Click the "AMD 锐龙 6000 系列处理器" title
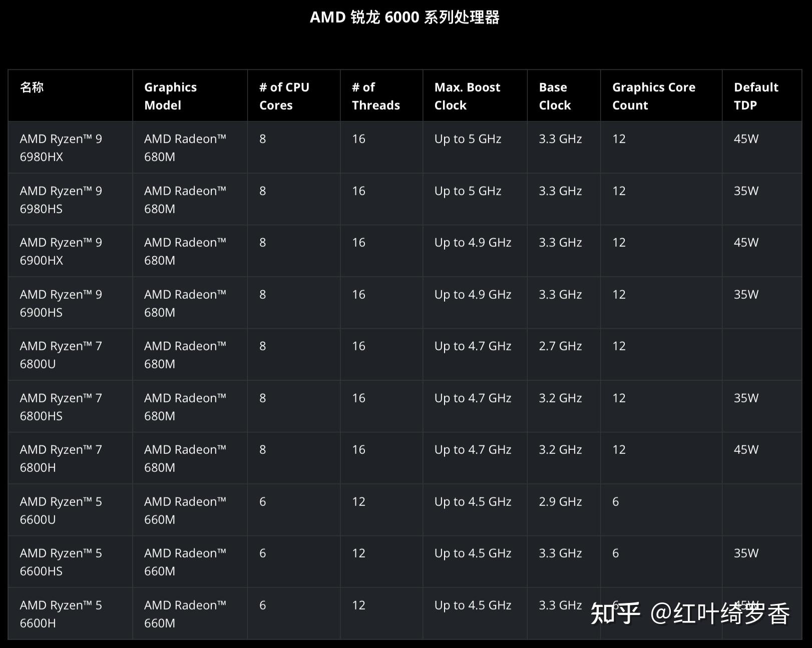 [x=404, y=18]
